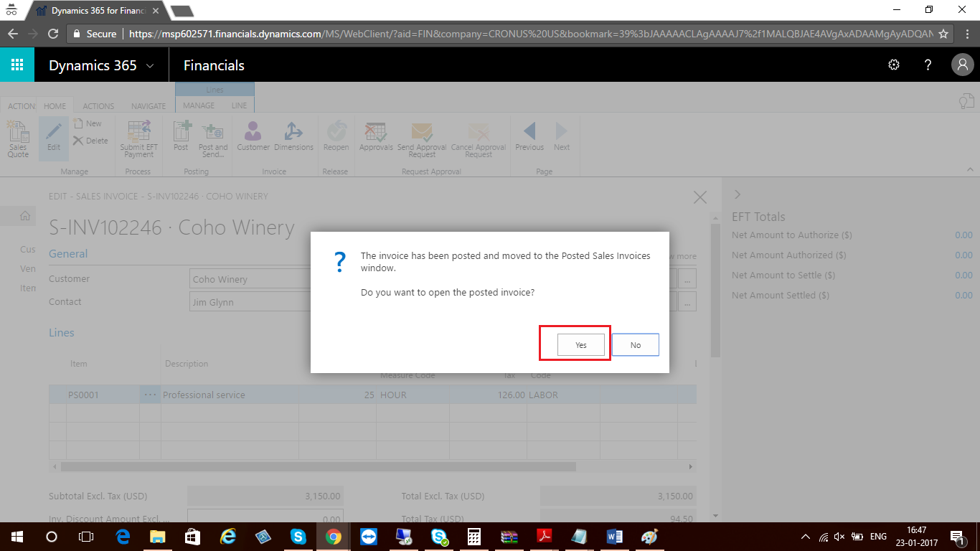The image size is (980, 551).
Task: Open the Dimensions ribbon icon
Action: click(x=293, y=136)
